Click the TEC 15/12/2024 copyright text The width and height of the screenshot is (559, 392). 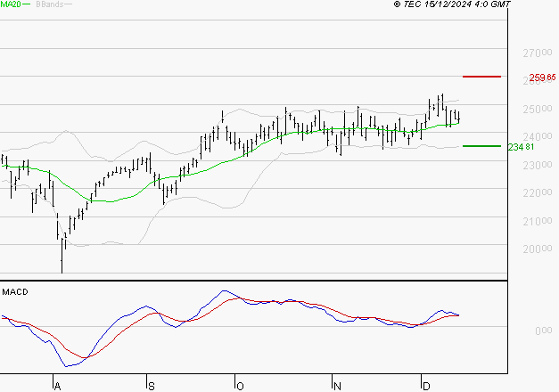click(x=452, y=4)
